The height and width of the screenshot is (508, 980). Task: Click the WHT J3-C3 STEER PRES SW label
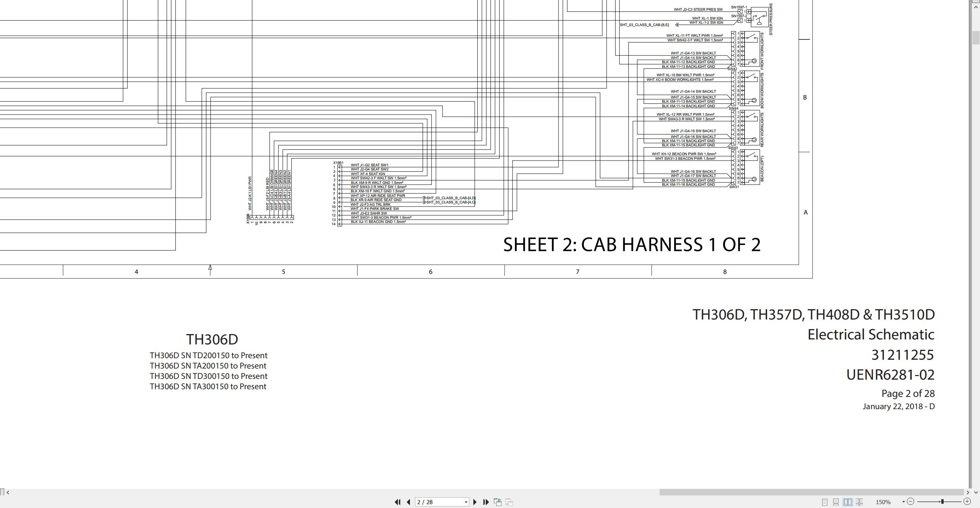pos(698,10)
